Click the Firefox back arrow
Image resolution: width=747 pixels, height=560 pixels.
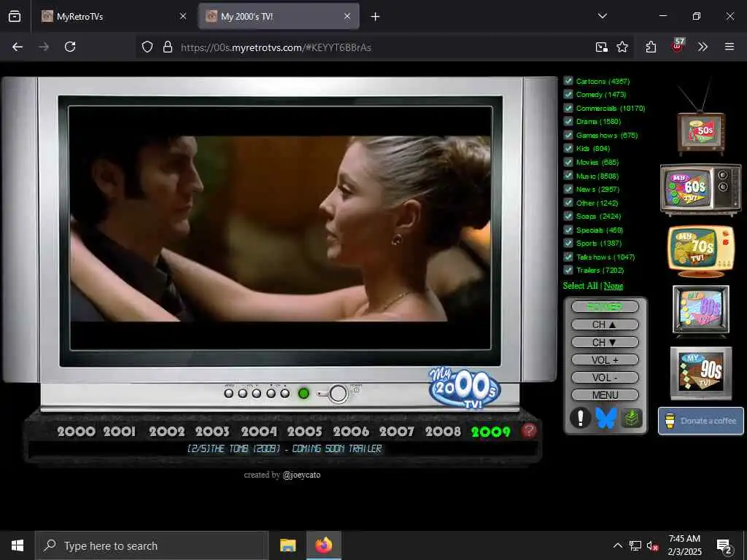pyautogui.click(x=18, y=47)
